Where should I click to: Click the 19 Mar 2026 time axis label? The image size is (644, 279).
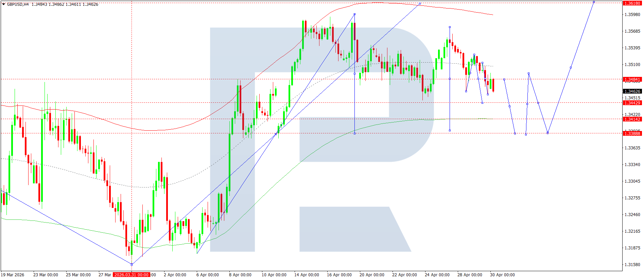click(13, 275)
